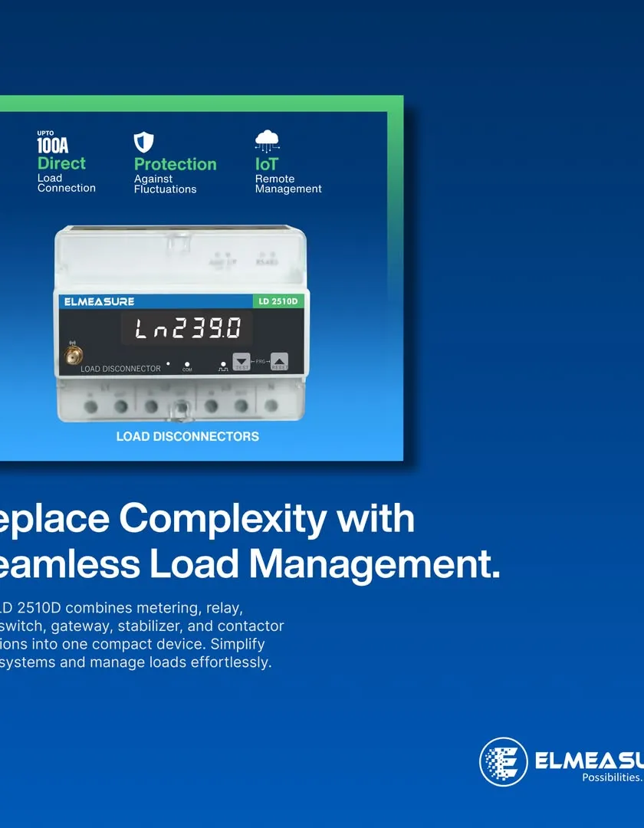
Task: Click the 'ELMEASURE' brand label on the device
Action: pyautogui.click(x=99, y=301)
